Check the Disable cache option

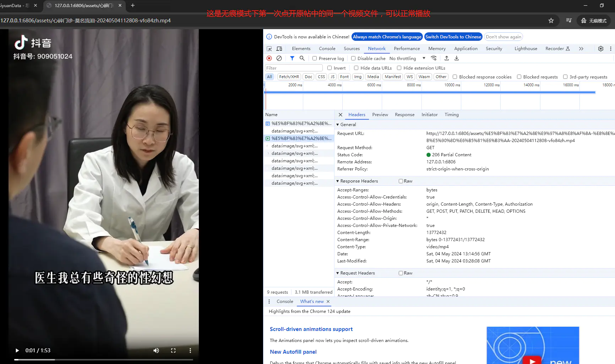point(353,58)
